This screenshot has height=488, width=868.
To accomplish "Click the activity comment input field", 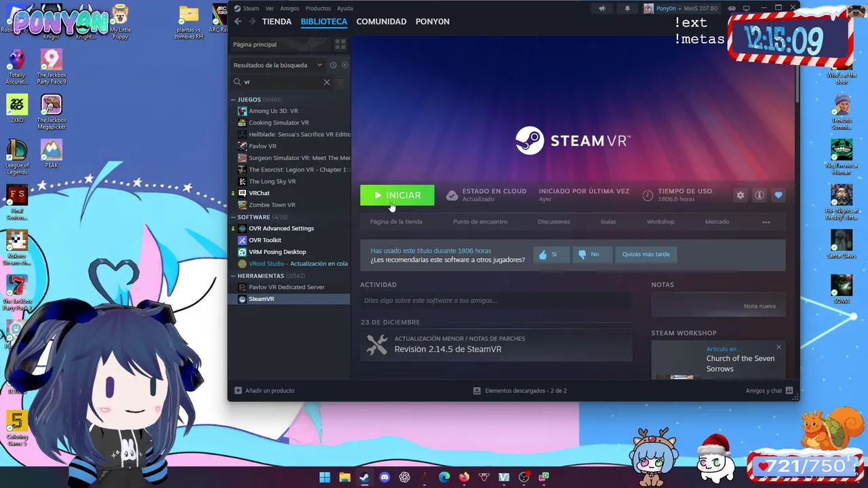I will coord(496,300).
